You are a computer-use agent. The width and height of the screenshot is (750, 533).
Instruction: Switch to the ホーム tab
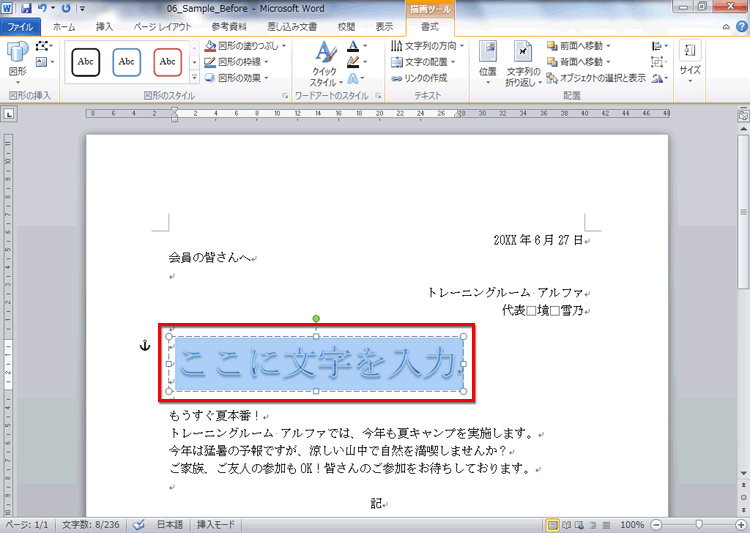coord(64,27)
